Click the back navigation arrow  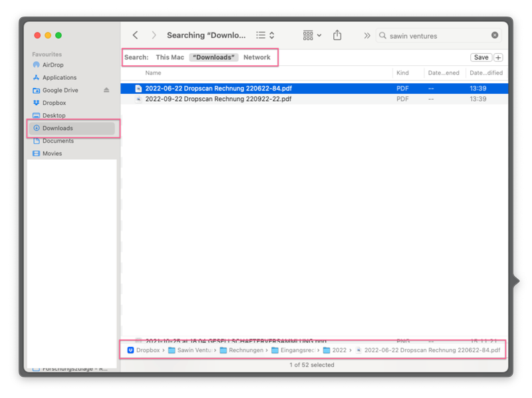point(136,35)
